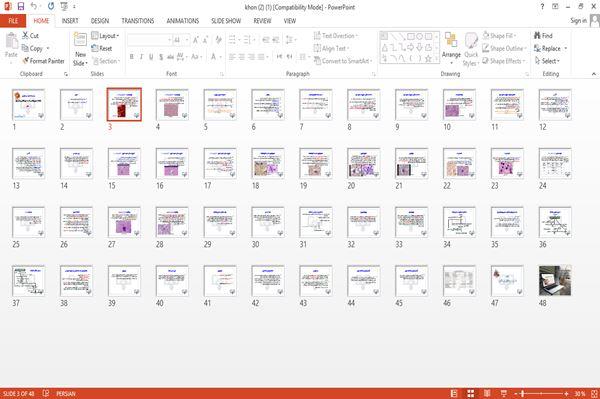Select slide 23 thumbnail
Screen dimensions: 600x399
(x=507, y=163)
